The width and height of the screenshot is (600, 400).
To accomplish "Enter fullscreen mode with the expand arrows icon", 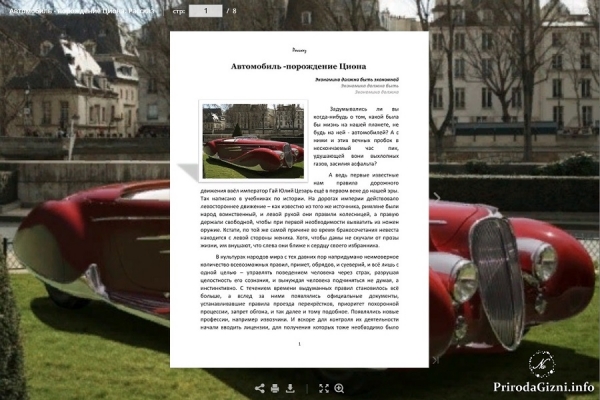I will point(324,389).
